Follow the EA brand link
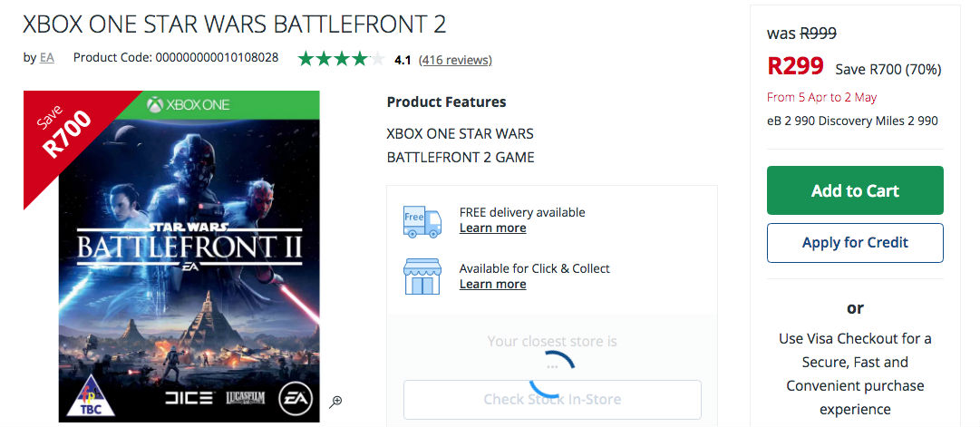Viewport: 980px width, 427px height. (46, 57)
